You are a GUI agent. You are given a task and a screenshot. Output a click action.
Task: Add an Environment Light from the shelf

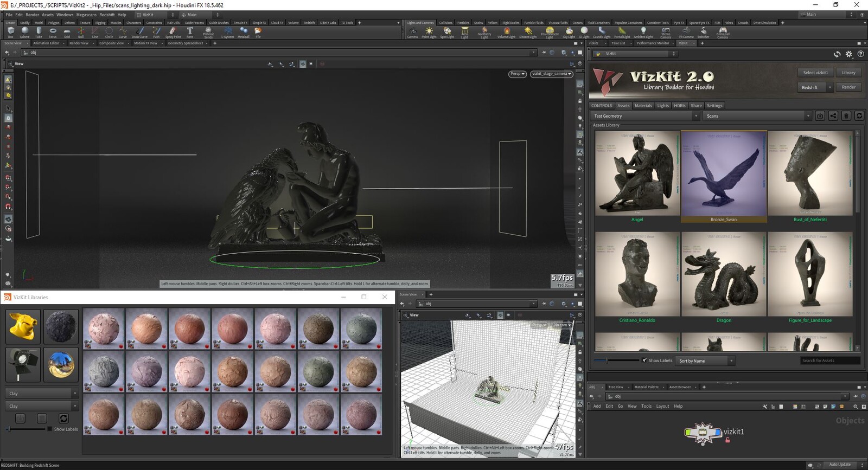pos(550,33)
